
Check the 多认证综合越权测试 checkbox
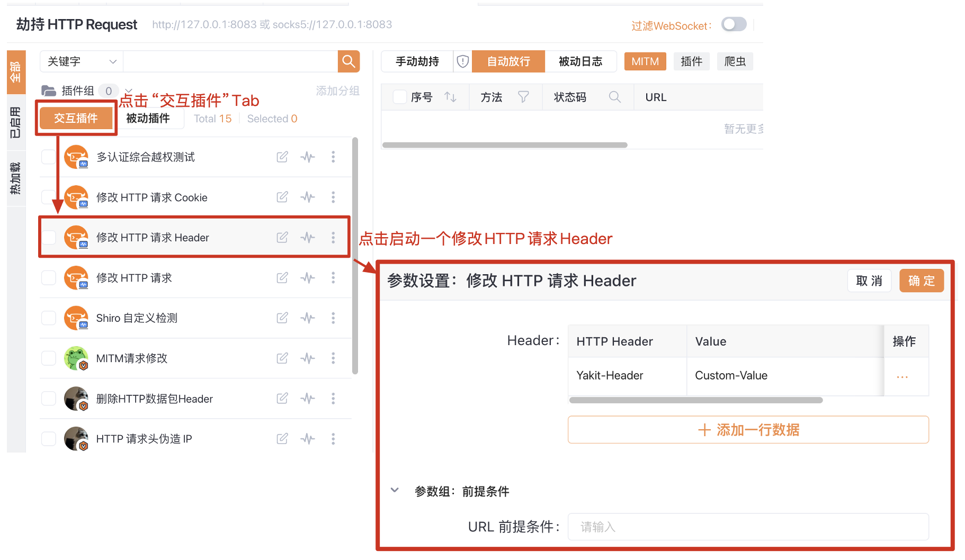(x=49, y=157)
